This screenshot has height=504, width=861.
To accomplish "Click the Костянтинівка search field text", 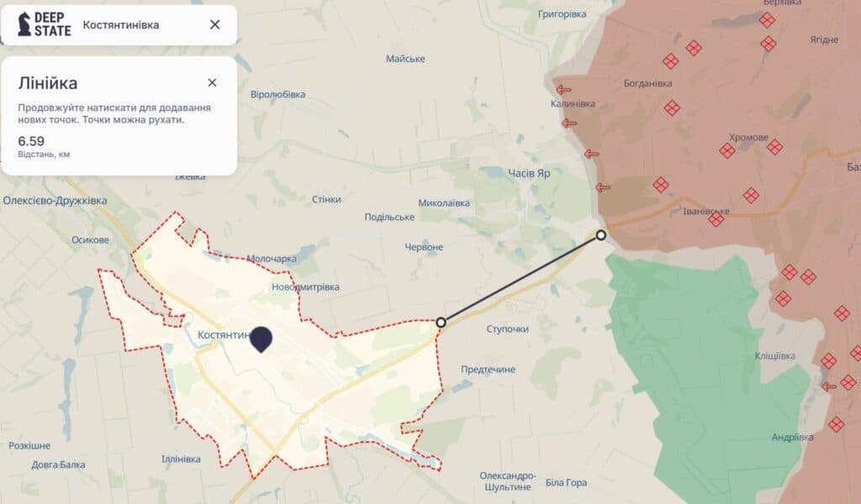I will click(x=121, y=24).
